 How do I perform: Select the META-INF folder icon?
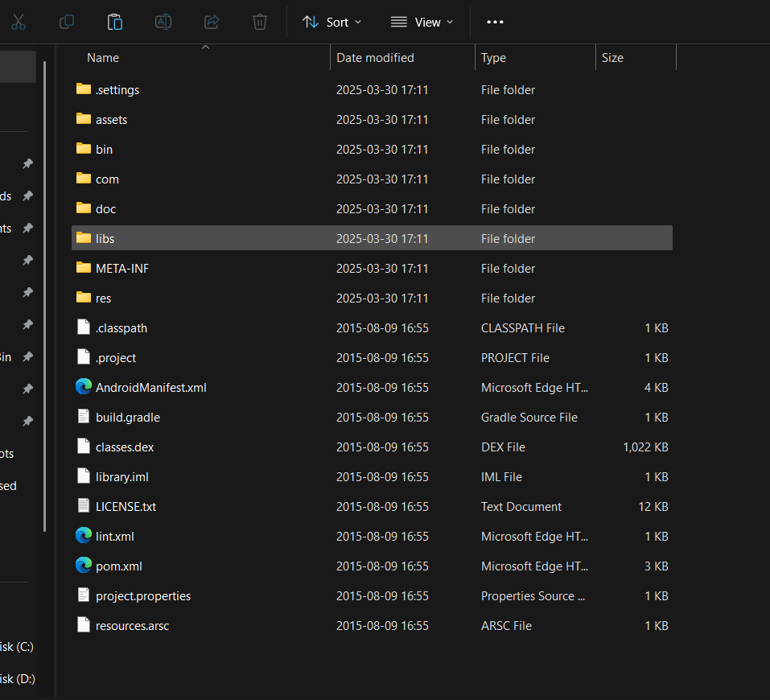click(84, 268)
